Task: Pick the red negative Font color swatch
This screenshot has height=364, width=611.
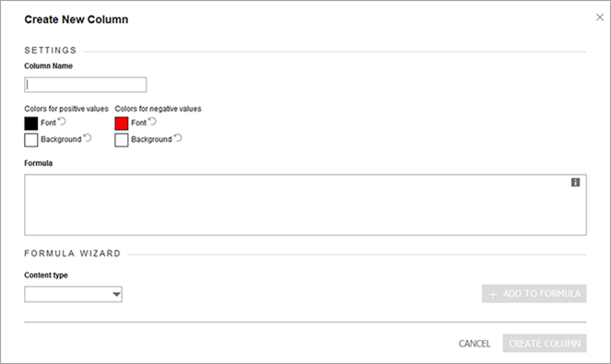Action: point(122,123)
